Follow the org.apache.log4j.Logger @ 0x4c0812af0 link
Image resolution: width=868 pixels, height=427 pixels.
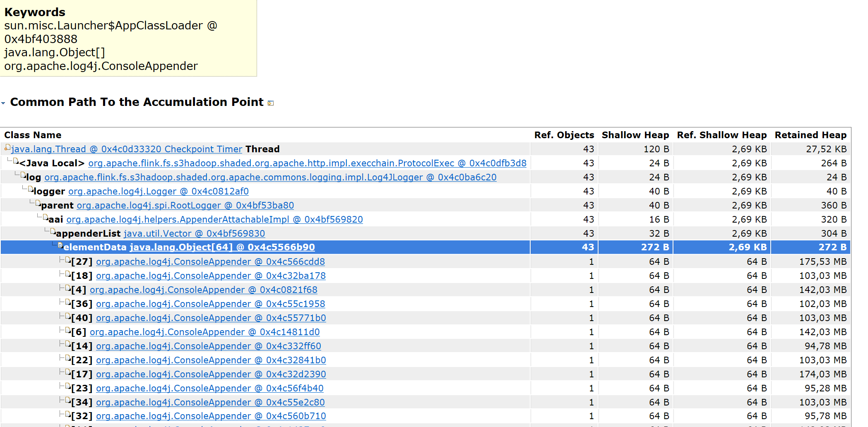(x=158, y=192)
